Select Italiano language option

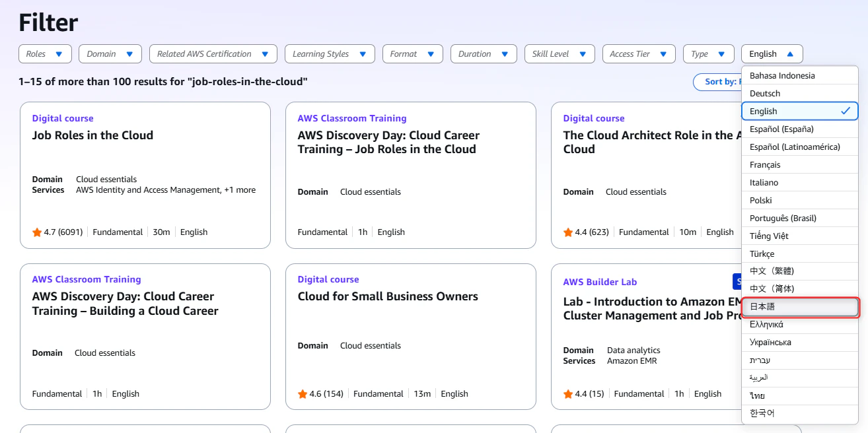(800, 182)
